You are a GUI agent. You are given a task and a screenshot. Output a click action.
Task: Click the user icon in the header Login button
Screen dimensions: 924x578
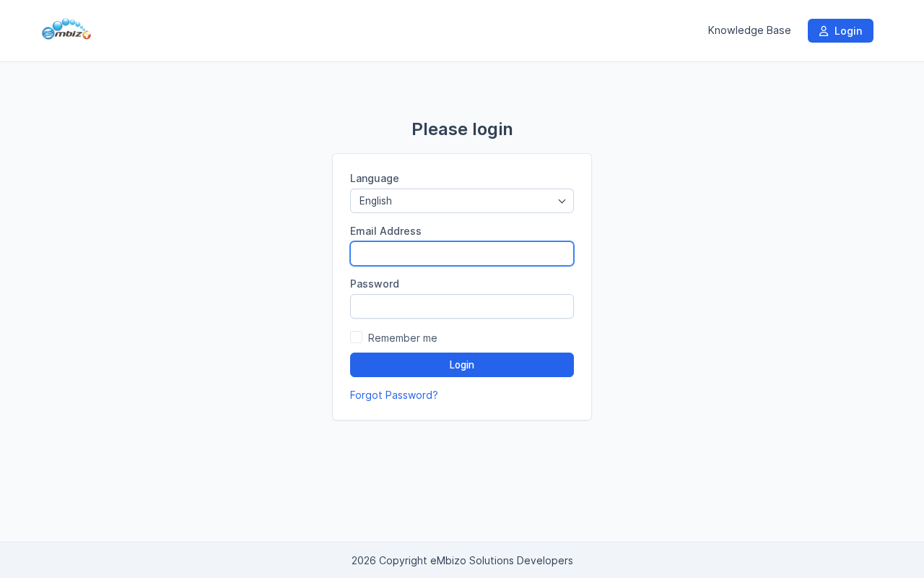coord(824,31)
